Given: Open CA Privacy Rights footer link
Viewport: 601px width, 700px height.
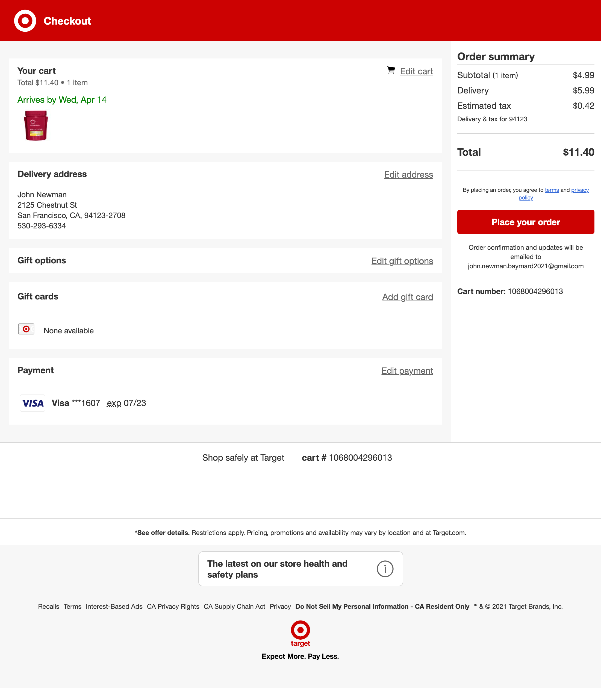Looking at the screenshot, I should tap(173, 606).
